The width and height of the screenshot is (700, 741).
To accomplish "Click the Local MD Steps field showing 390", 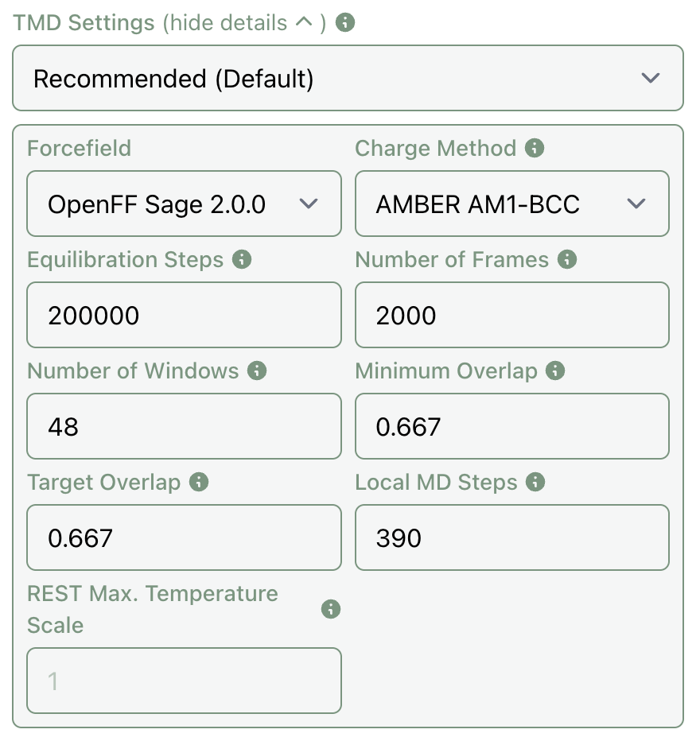I will 511,537.
